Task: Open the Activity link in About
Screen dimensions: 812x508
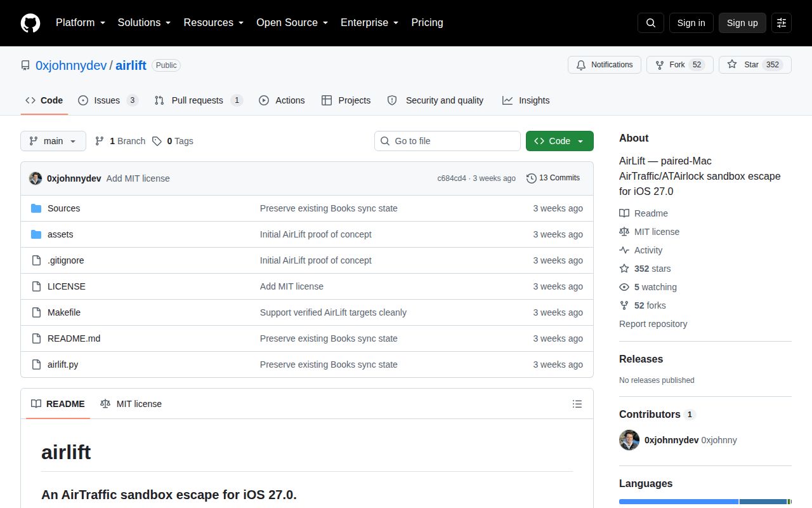Action: [x=641, y=250]
